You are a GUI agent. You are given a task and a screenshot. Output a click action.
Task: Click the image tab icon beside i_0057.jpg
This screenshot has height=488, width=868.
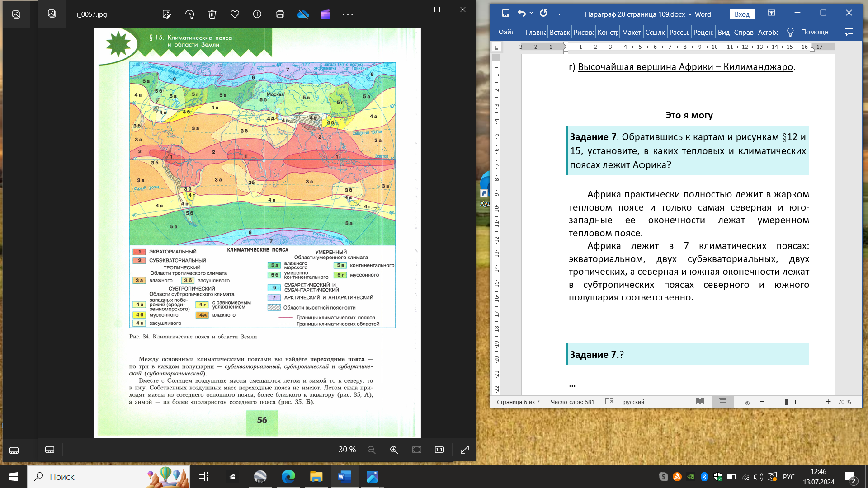point(52,14)
